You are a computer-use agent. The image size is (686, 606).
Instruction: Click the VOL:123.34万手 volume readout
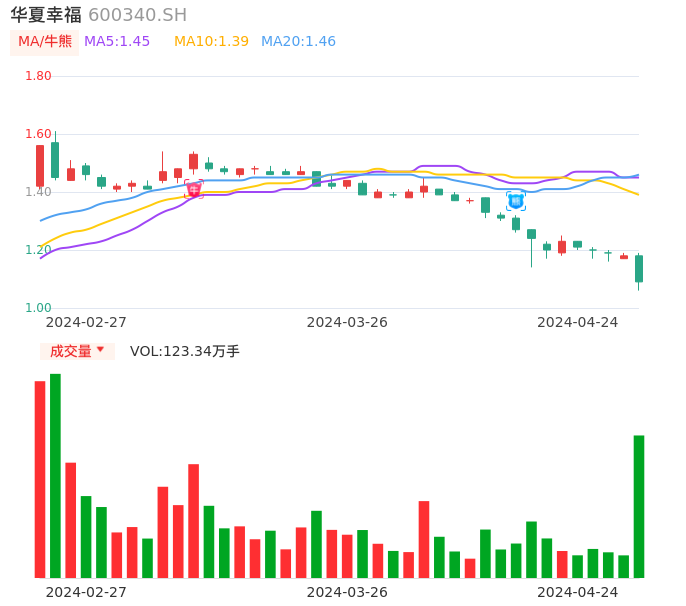coord(185,351)
